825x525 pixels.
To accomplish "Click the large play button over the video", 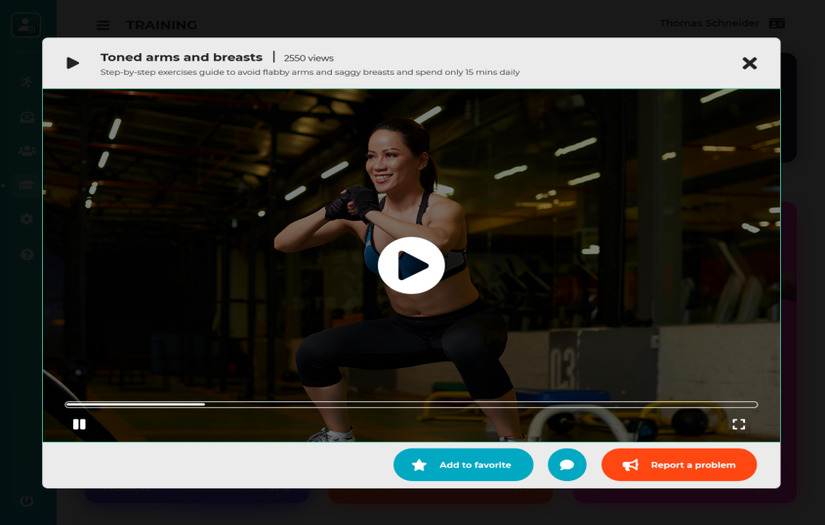I will 411,265.
